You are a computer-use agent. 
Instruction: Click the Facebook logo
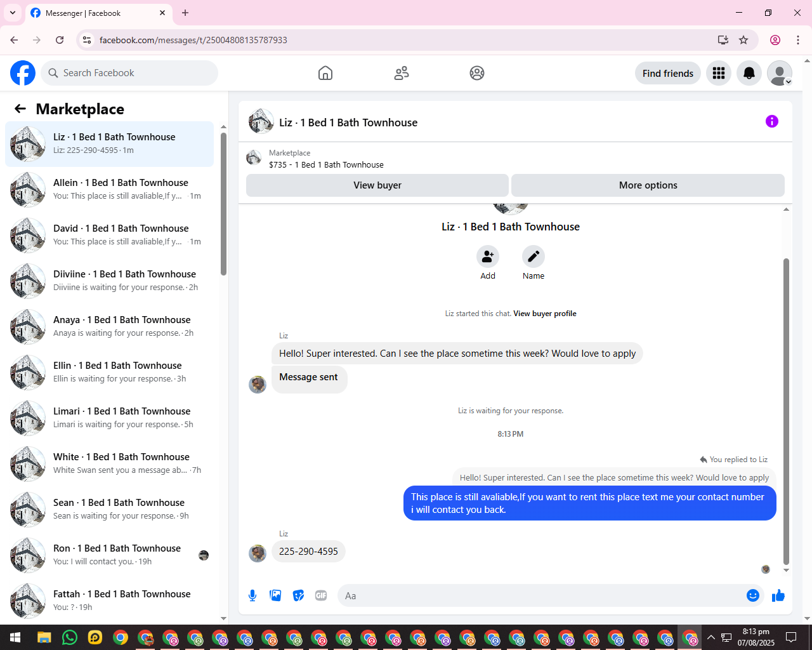coord(23,73)
